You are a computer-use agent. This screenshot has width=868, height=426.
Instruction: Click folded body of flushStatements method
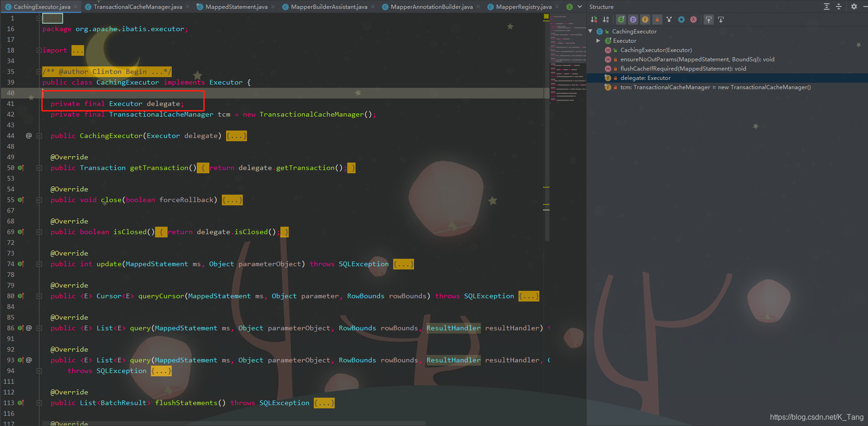[324, 403]
